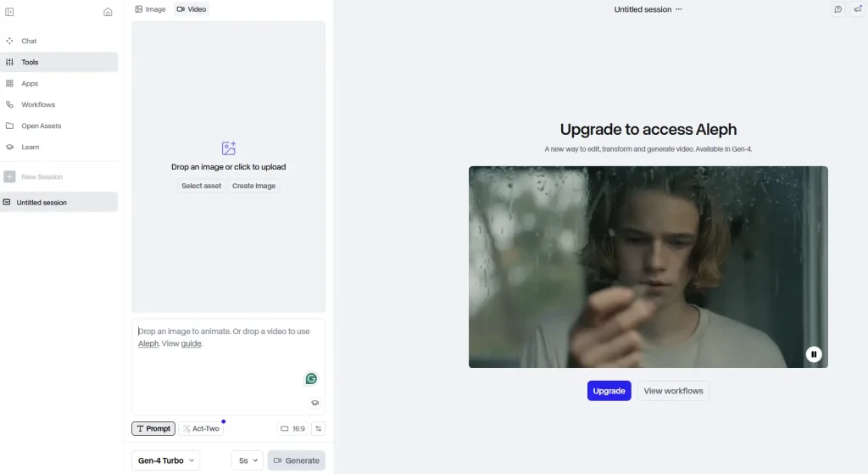This screenshot has width=868, height=474.
Task: Open the 16:9 aspect ratio selector
Action: click(292, 429)
